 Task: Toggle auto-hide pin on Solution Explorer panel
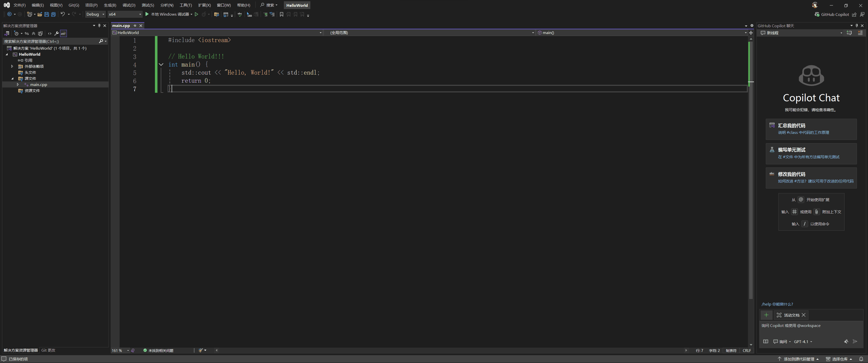[99, 26]
